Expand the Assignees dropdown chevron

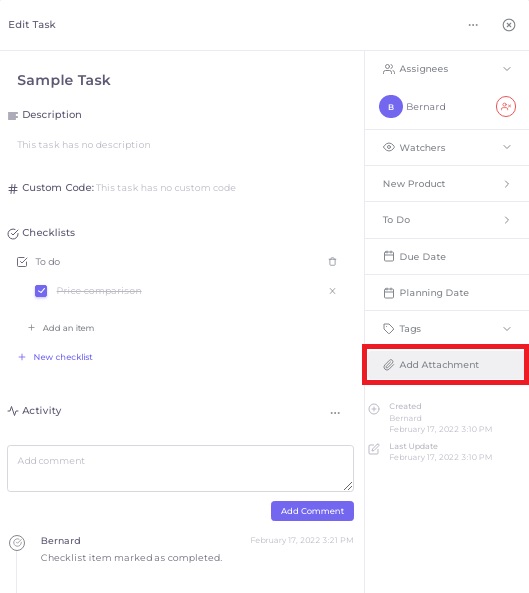point(507,69)
